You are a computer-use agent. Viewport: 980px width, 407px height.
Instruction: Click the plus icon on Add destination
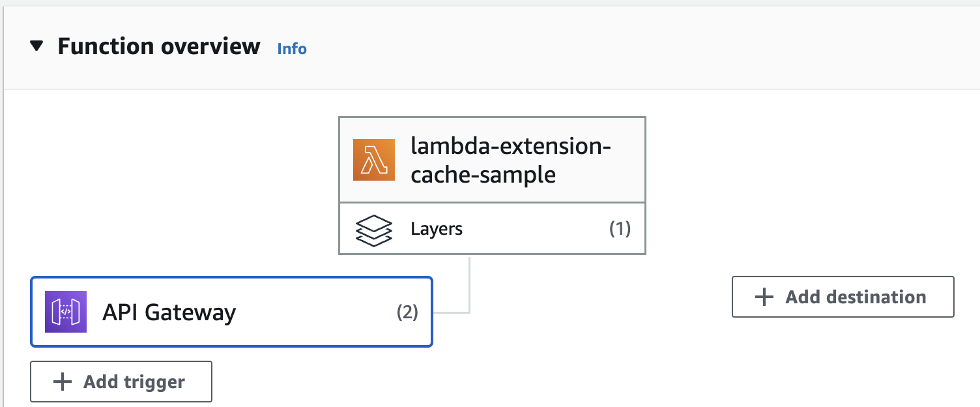(763, 297)
